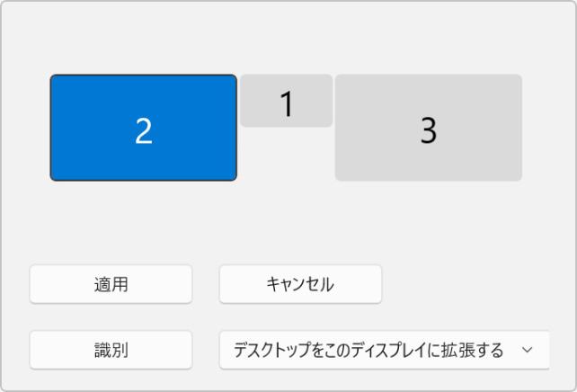Click the number 2 on the highlighted monitor
The width and height of the screenshot is (577, 392).
tap(143, 131)
